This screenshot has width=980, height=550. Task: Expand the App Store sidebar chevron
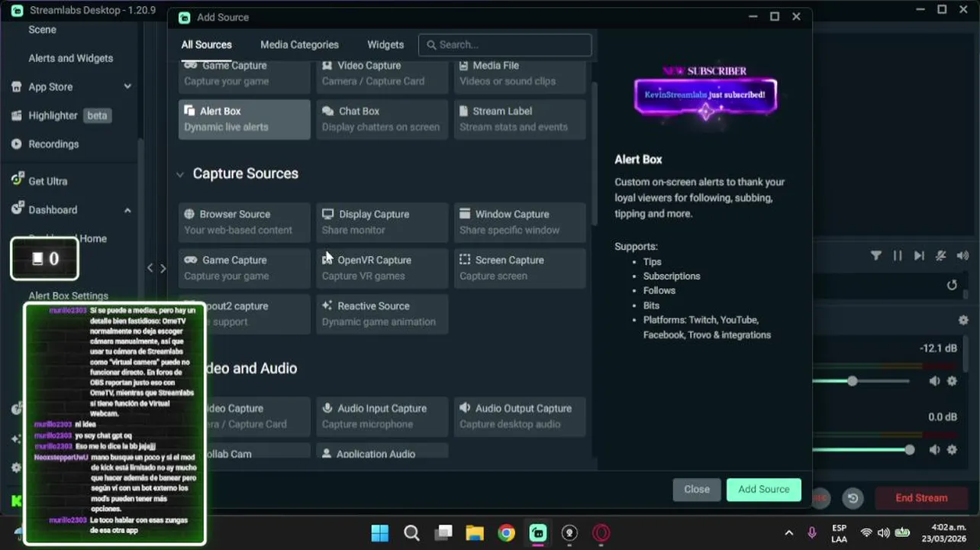pyautogui.click(x=127, y=86)
